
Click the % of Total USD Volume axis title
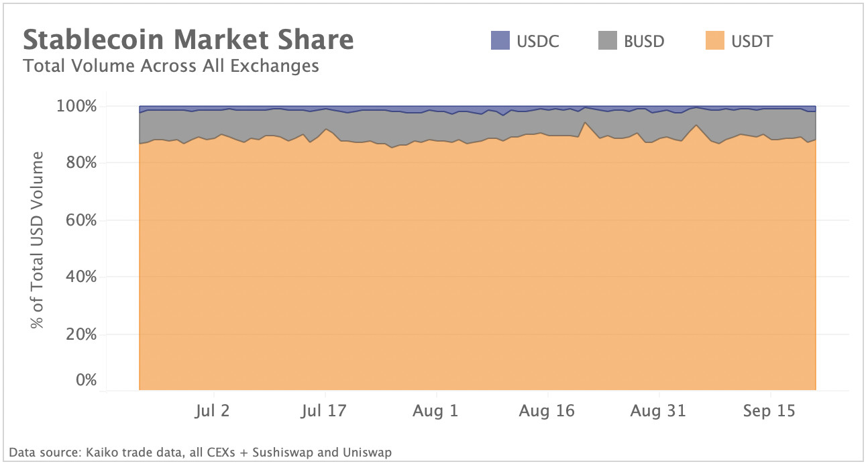click(x=38, y=240)
